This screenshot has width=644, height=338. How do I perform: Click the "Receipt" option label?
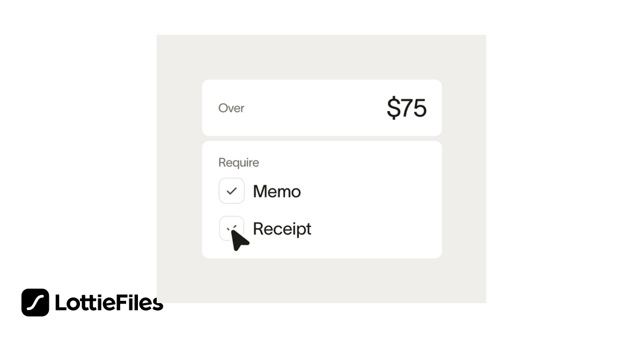tap(282, 229)
